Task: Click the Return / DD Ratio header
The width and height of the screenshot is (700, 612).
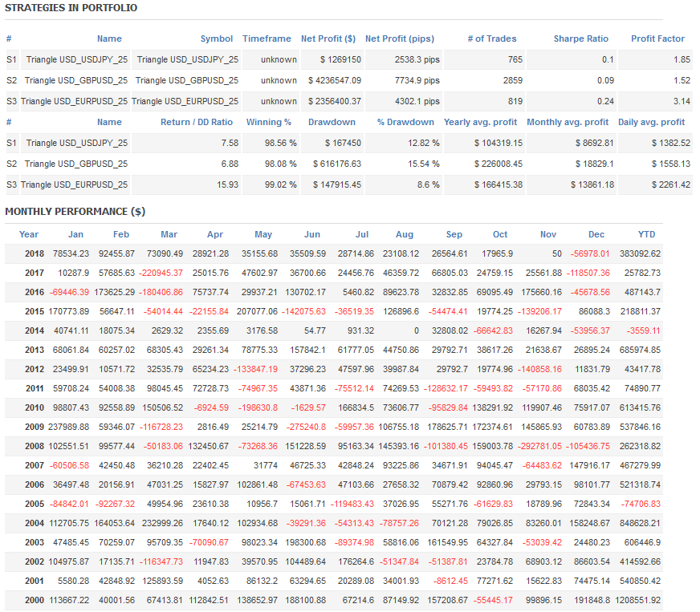Action: 197,122
